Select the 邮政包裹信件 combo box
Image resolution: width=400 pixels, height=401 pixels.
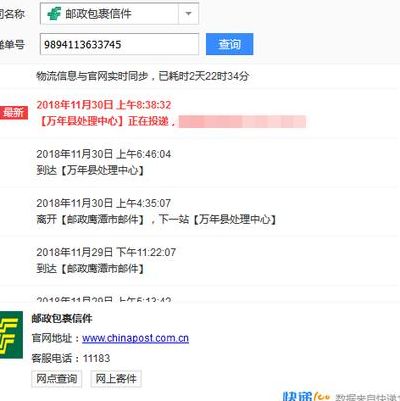(119, 14)
